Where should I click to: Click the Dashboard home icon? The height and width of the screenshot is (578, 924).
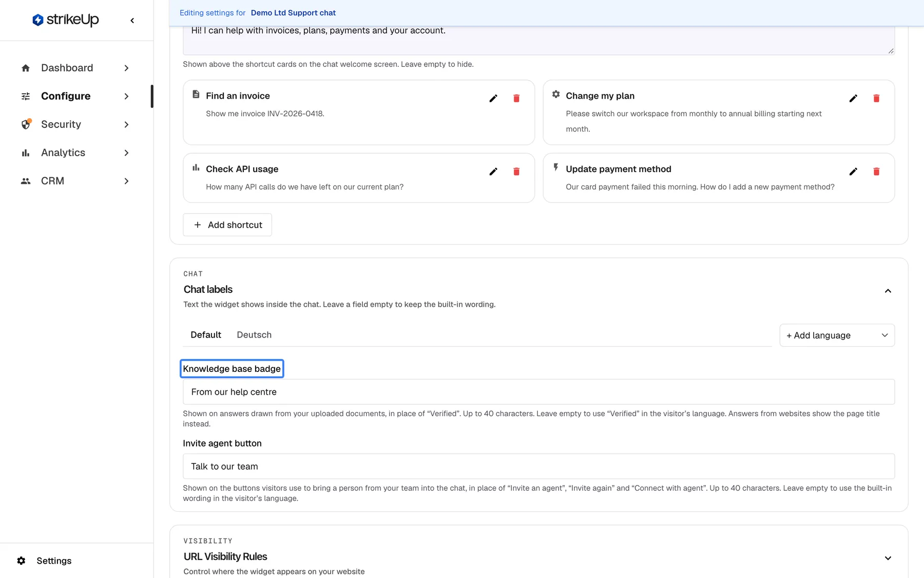pyautogui.click(x=26, y=68)
